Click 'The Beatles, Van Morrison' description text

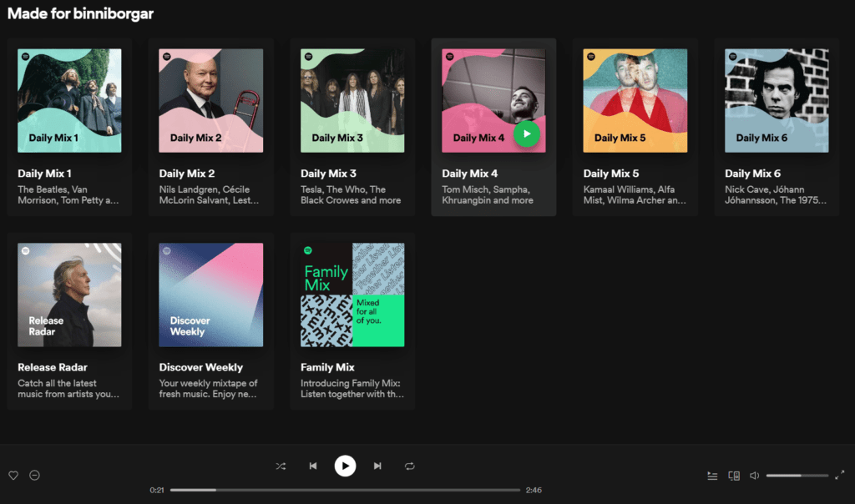pos(68,194)
